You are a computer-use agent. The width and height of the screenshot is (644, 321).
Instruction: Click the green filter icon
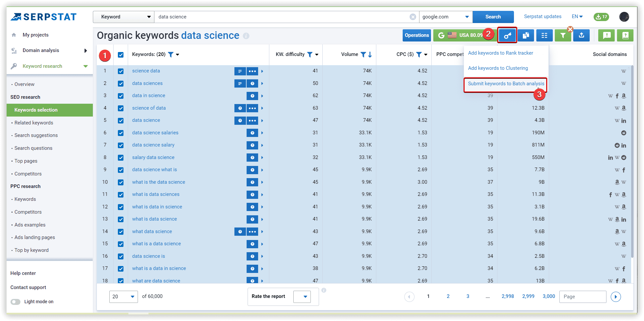pyautogui.click(x=563, y=35)
